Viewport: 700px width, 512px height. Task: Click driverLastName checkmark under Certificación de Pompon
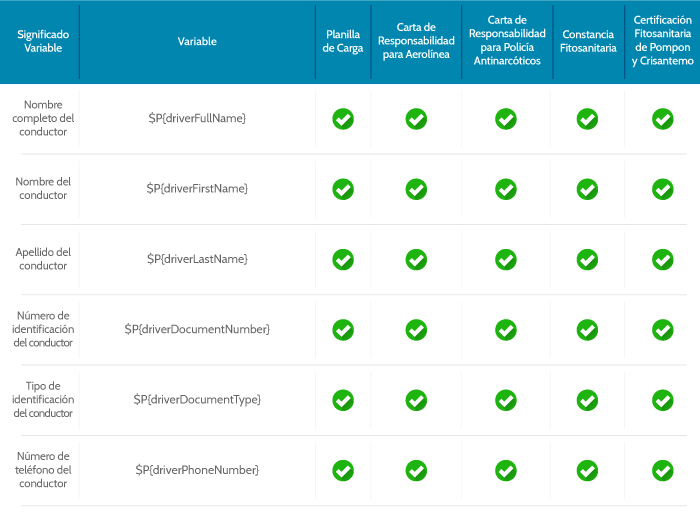pyautogui.click(x=662, y=259)
